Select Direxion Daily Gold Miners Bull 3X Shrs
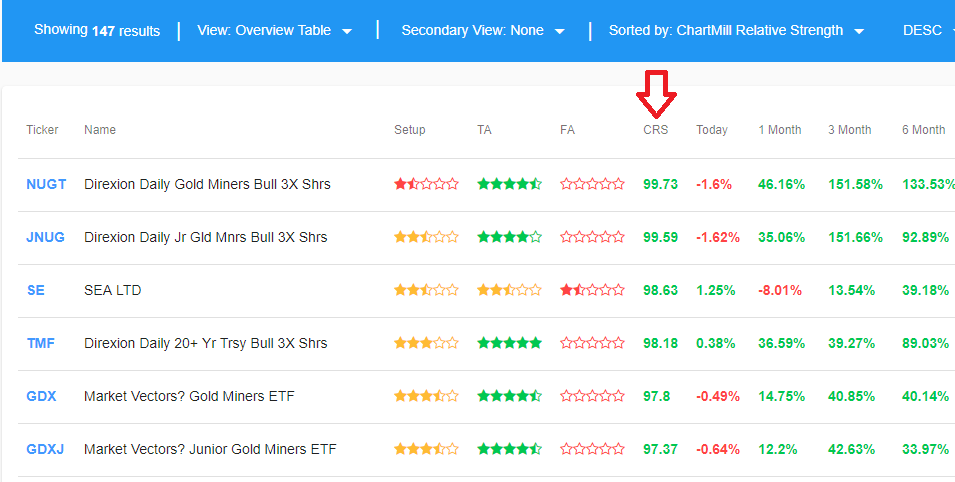 pos(207,184)
